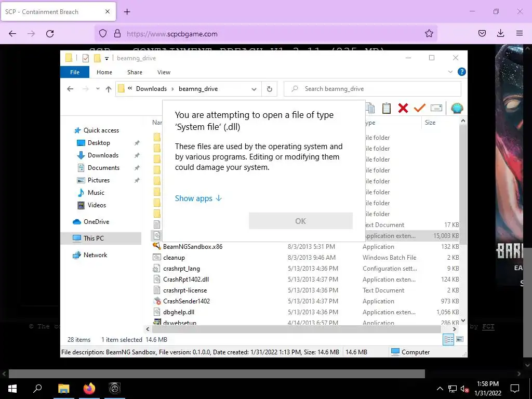Select CrashRpt1402.dll file
This screenshot has height=399, width=532.
pyautogui.click(x=186, y=279)
